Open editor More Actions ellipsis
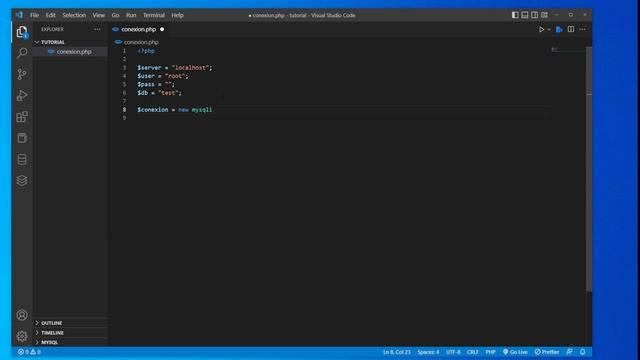This screenshot has height=360, width=640. coord(582,29)
